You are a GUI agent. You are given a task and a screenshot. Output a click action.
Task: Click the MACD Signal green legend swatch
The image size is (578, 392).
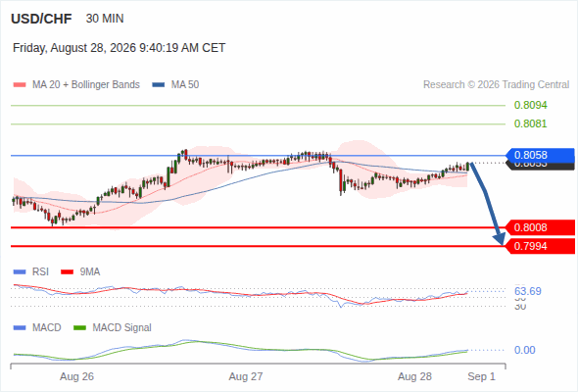(79, 328)
